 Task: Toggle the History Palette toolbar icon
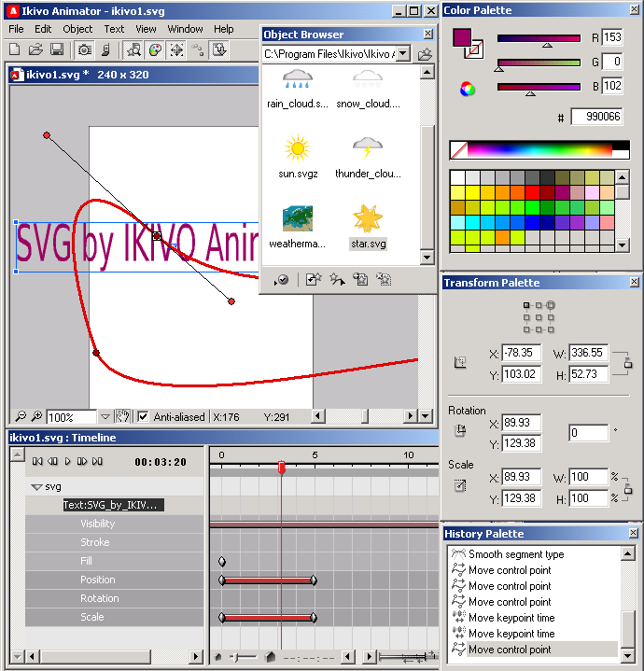pyautogui.click(x=219, y=50)
